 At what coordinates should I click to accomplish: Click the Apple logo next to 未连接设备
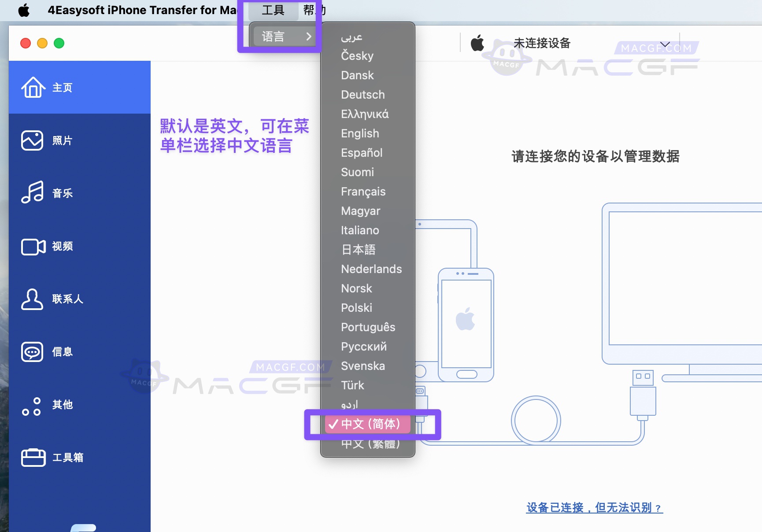pos(477,43)
